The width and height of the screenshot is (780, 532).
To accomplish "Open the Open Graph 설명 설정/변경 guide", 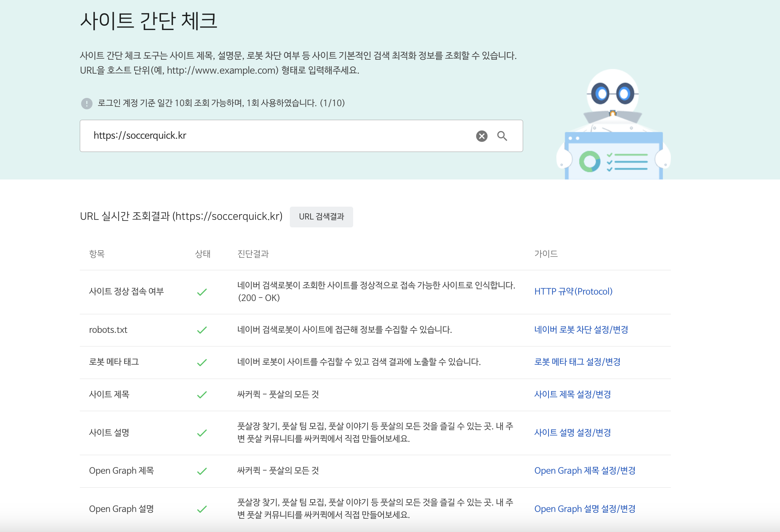I will point(585,508).
